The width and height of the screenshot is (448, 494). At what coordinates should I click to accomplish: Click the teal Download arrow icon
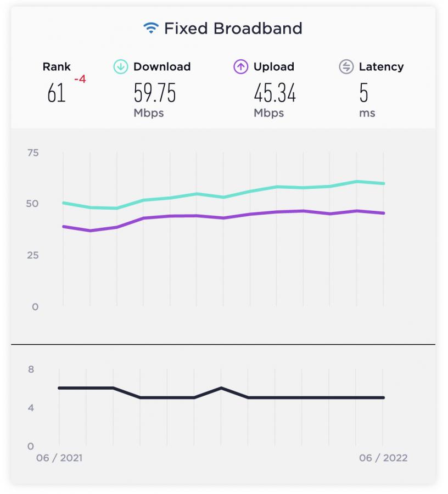[120, 67]
